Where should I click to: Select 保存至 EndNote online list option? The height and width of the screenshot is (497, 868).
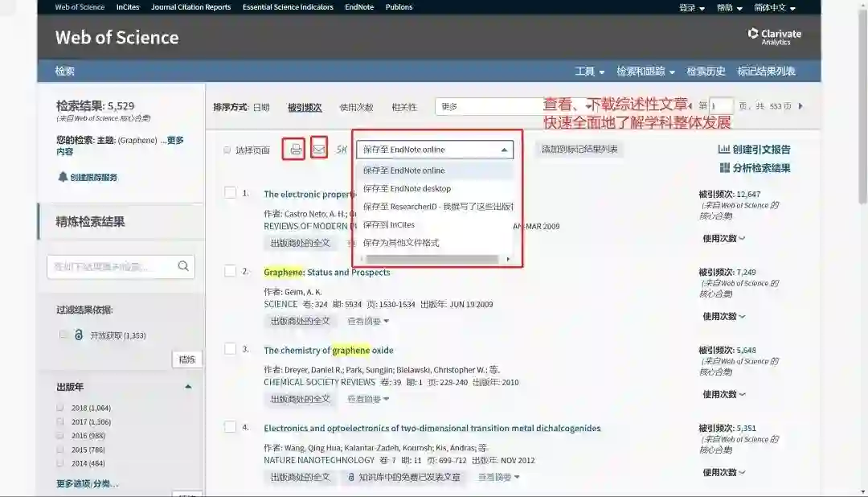click(x=435, y=170)
